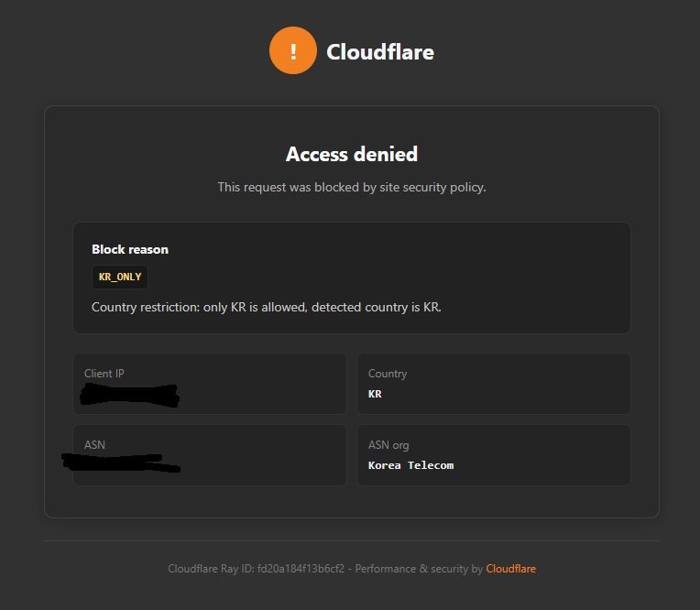This screenshot has height=610, width=700.
Task: Click the Performance & security footer text
Action: coord(419,569)
